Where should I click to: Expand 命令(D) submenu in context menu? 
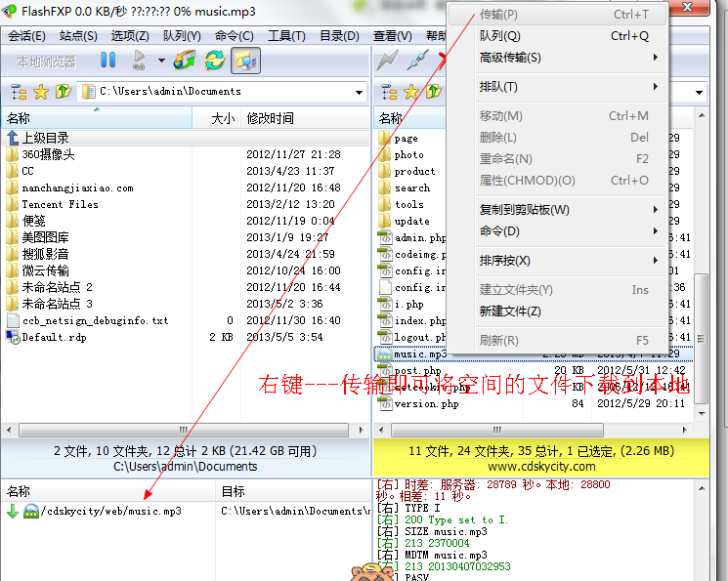[558, 231]
